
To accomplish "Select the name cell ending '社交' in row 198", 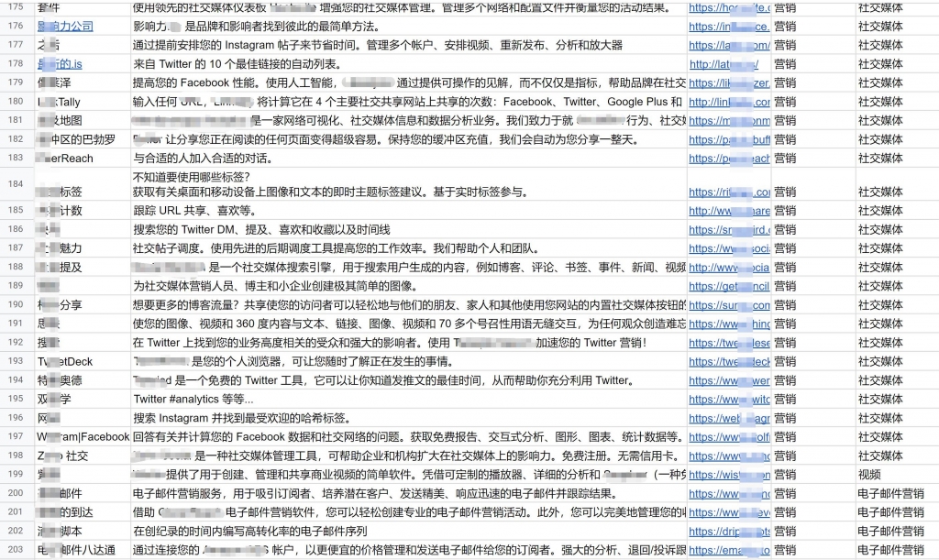I will click(83, 456).
